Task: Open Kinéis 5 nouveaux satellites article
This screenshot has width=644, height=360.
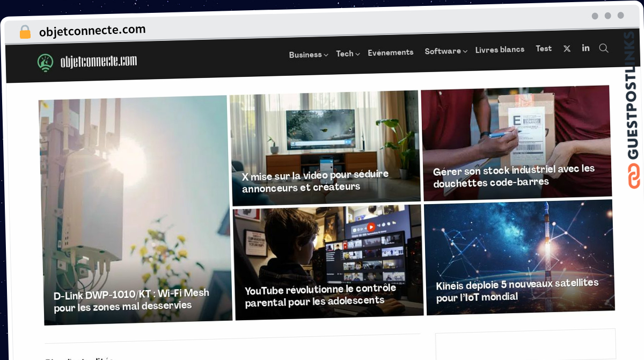Action: coord(517,290)
